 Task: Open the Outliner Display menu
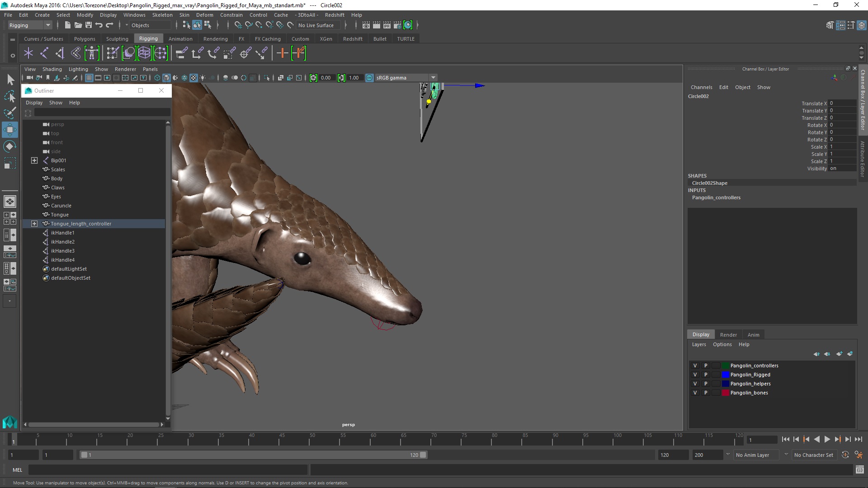[x=34, y=103]
